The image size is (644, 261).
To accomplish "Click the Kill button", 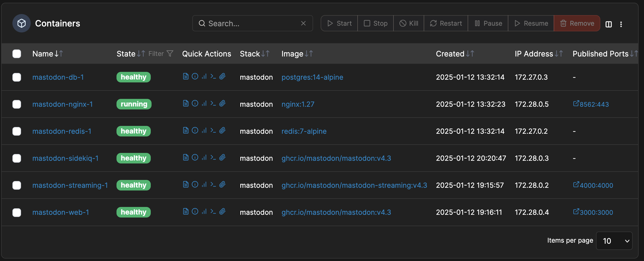I will point(409,23).
